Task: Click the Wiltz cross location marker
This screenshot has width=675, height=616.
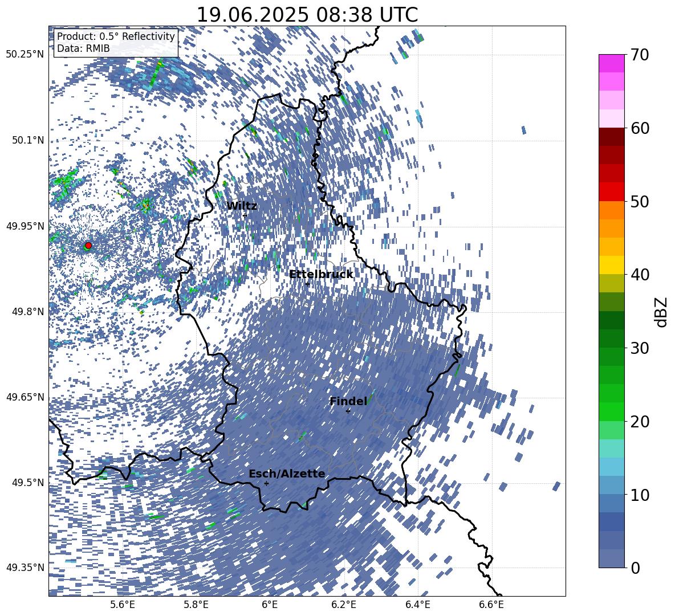Action: [245, 215]
